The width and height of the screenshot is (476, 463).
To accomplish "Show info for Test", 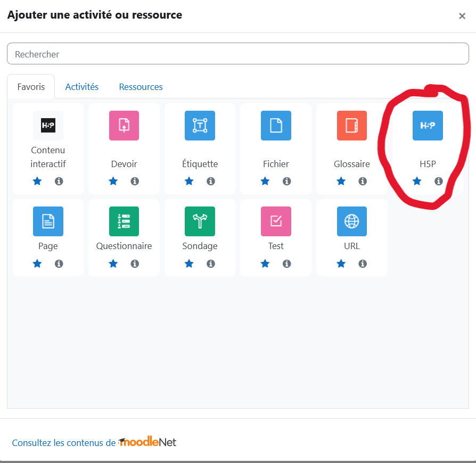I will tap(287, 263).
